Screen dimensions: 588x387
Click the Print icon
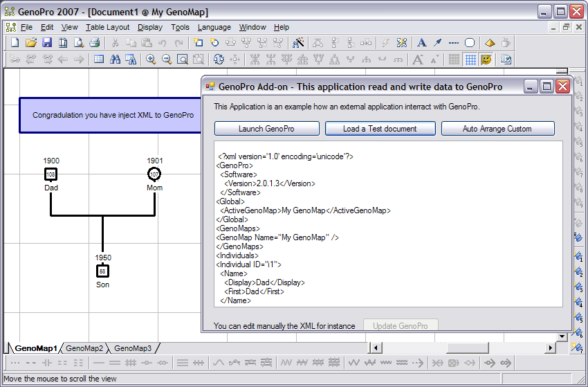tap(95, 43)
